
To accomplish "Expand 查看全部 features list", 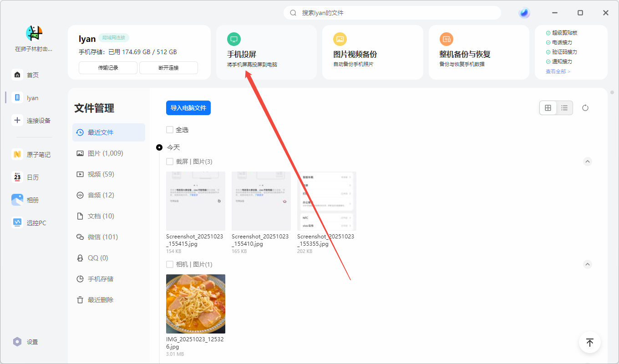I will point(558,71).
